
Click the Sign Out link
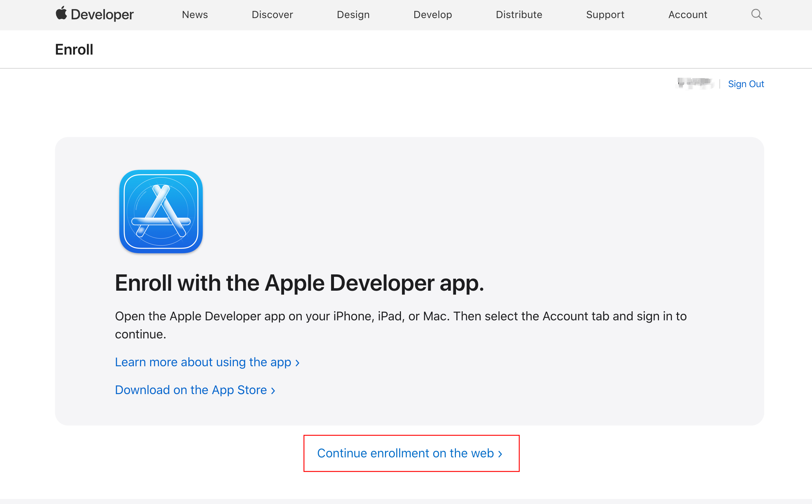(746, 84)
